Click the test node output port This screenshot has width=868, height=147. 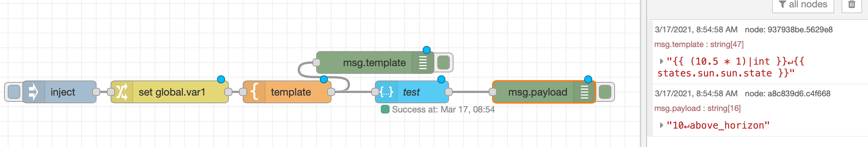click(448, 92)
